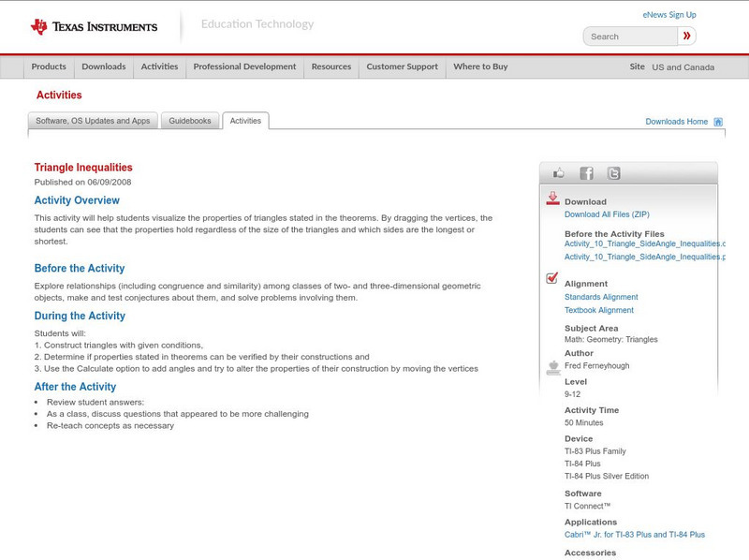Image resolution: width=749 pixels, height=560 pixels.
Task: Click the After the Activity heading
Action: click(75, 387)
